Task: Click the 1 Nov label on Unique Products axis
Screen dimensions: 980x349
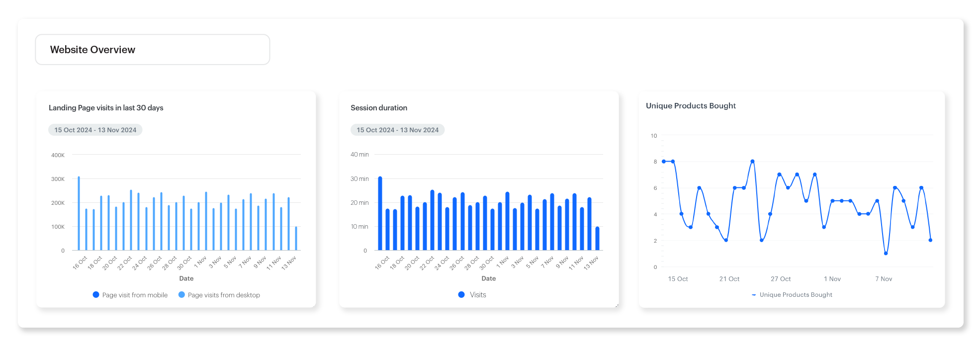Action: coord(832,279)
